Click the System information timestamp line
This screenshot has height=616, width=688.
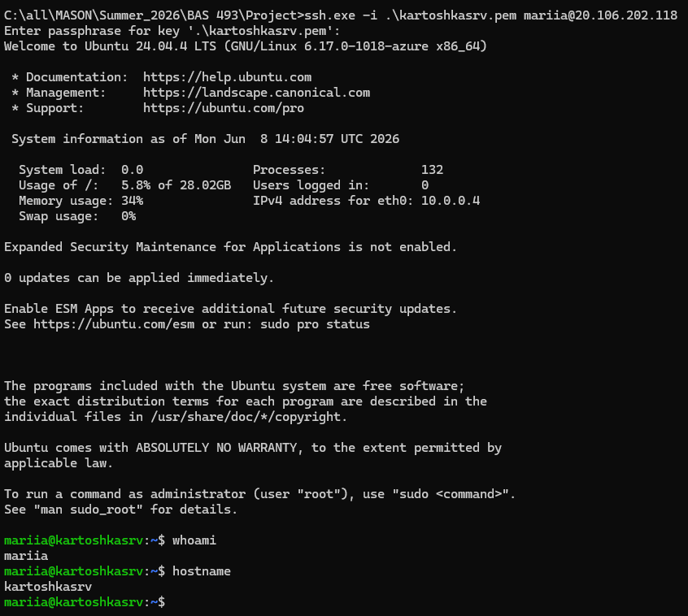[x=206, y=139]
